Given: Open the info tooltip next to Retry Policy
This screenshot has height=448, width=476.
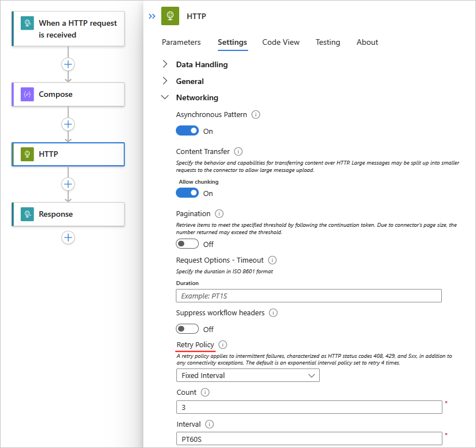Looking at the screenshot, I should [x=222, y=344].
